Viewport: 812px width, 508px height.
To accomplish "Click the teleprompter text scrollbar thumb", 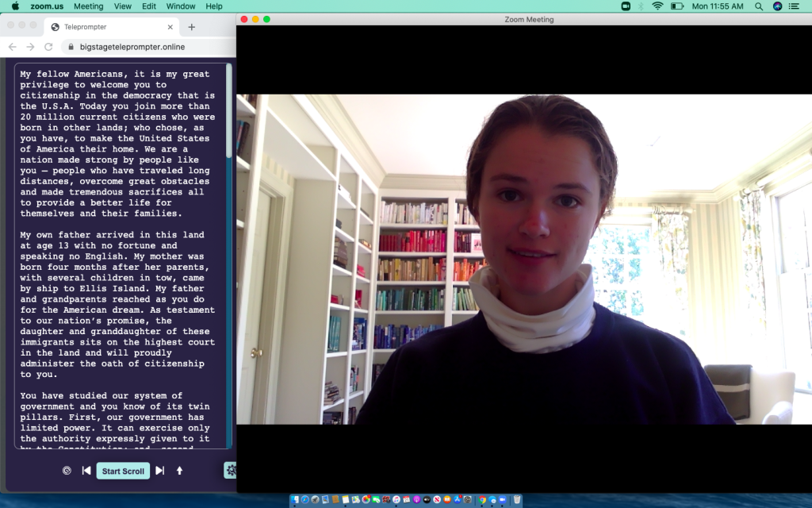I will point(229,111).
